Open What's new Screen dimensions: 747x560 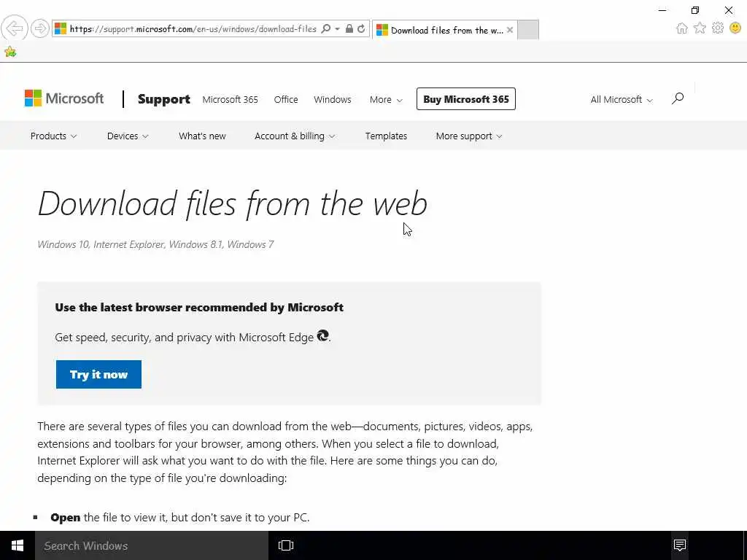pos(203,136)
